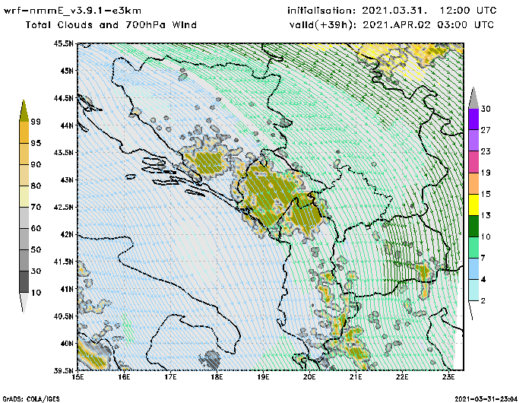Image resolution: width=532 pixels, height=403 pixels.
Task: Click the initialisation date 2021.03.31. 12:00 UTC
Action: 429,11
